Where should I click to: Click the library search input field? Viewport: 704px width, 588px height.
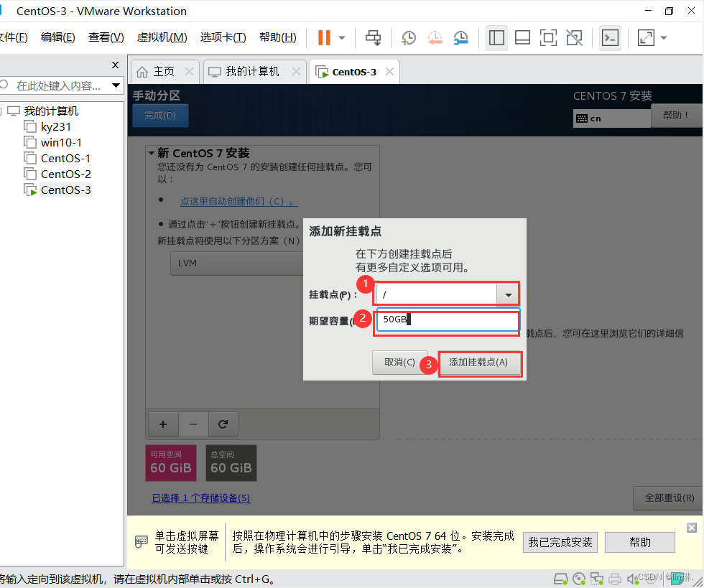point(57,85)
